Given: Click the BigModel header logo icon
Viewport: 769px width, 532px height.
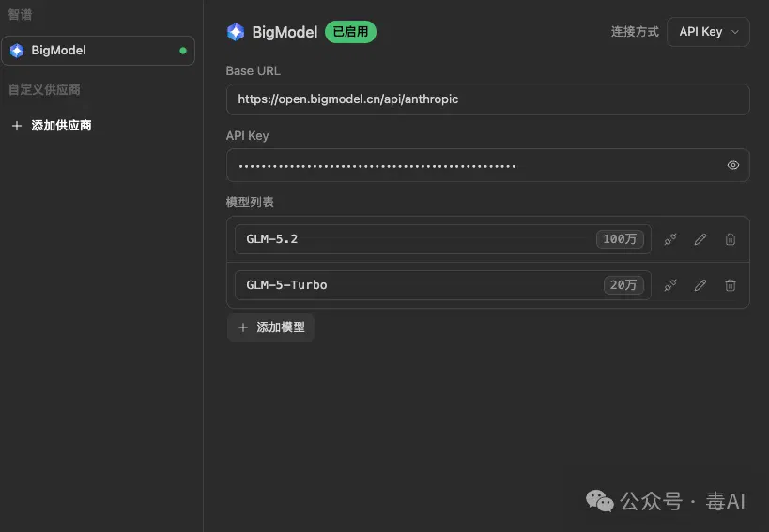Looking at the screenshot, I should 236,32.
